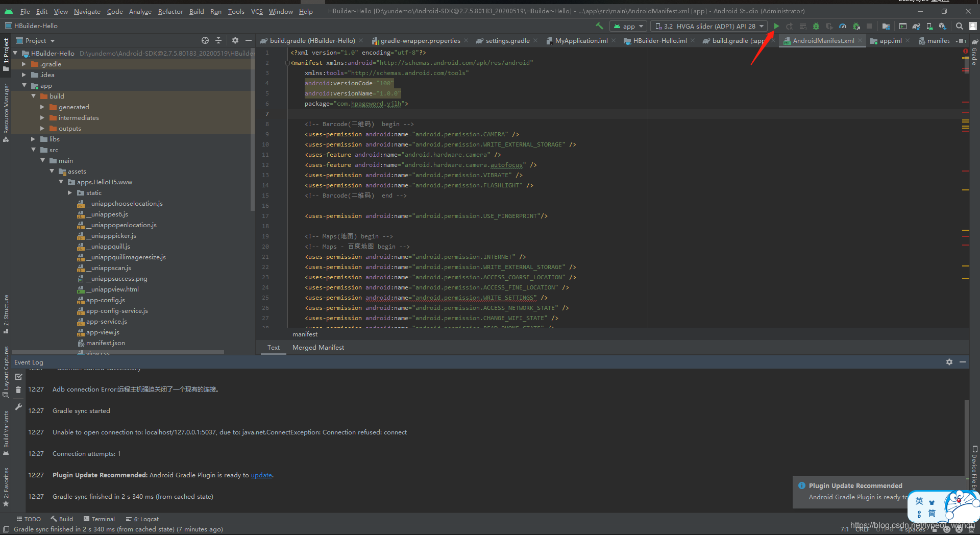Click Collapse All icon in Project panel
The image size is (980, 535).
[x=218, y=40]
